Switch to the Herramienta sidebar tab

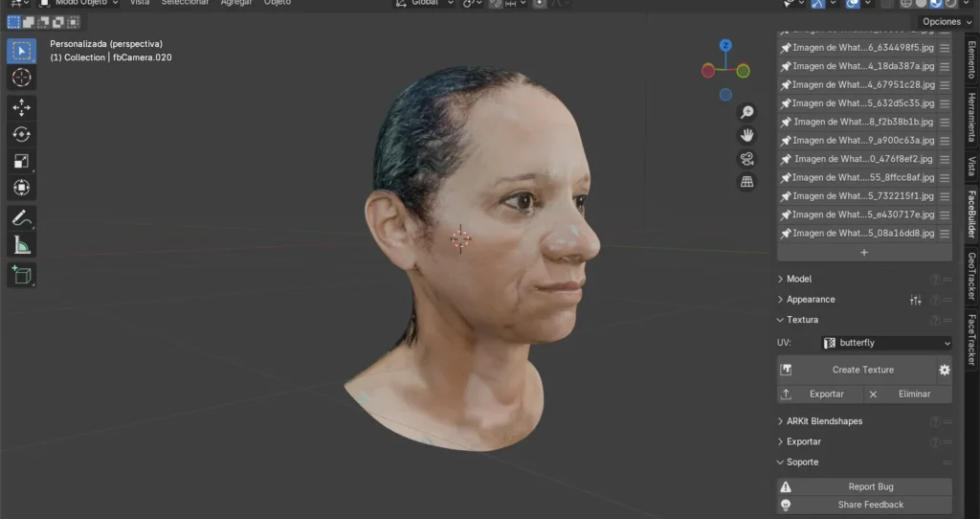[972, 118]
